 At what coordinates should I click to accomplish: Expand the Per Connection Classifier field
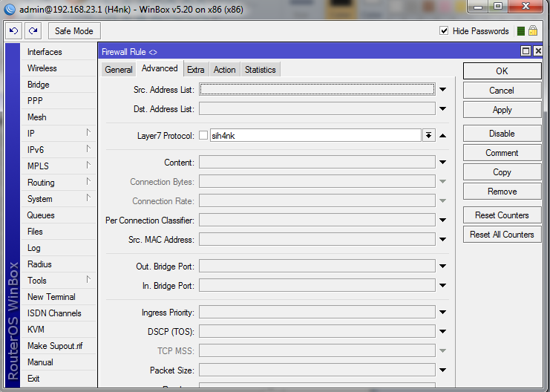(x=442, y=220)
